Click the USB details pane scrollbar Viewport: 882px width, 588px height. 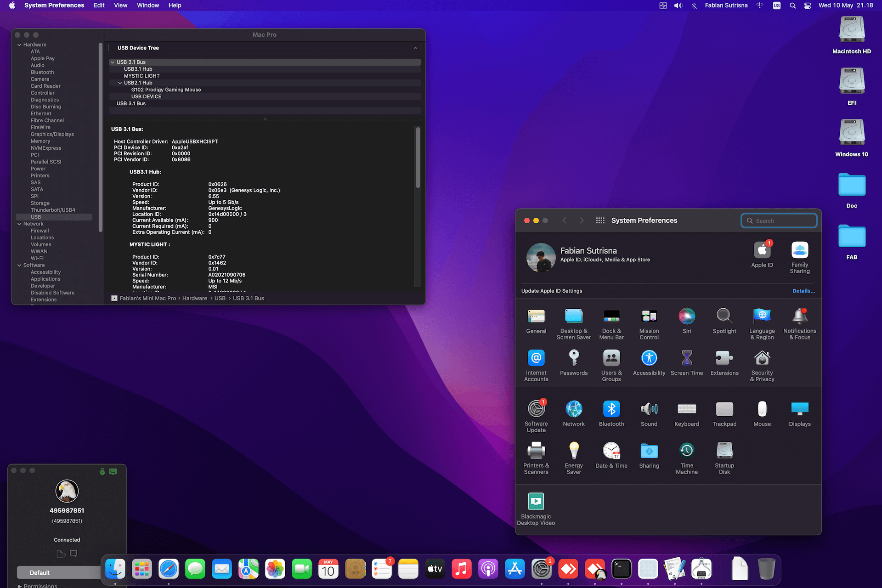point(418,158)
